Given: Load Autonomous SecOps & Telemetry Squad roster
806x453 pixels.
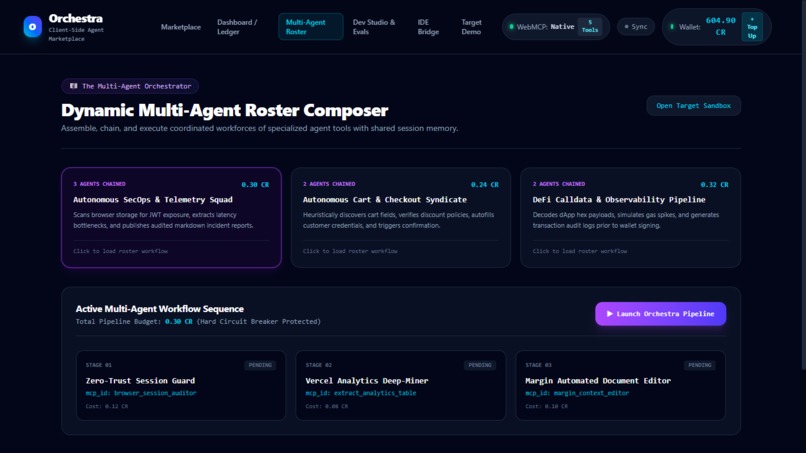Looking at the screenshot, I should click(x=171, y=217).
